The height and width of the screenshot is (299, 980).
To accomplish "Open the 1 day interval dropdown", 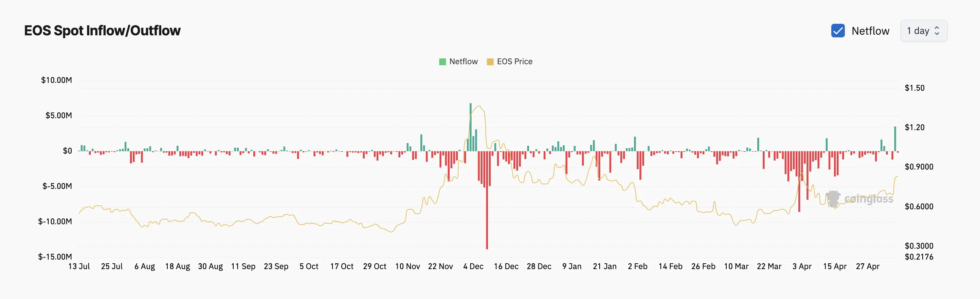I will coord(923,31).
